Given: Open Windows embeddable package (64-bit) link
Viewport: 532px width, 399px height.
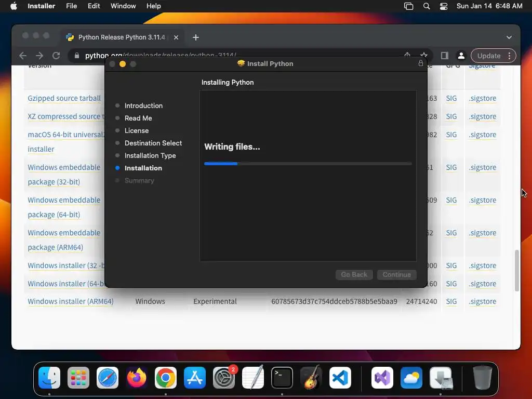Looking at the screenshot, I should tap(64, 207).
